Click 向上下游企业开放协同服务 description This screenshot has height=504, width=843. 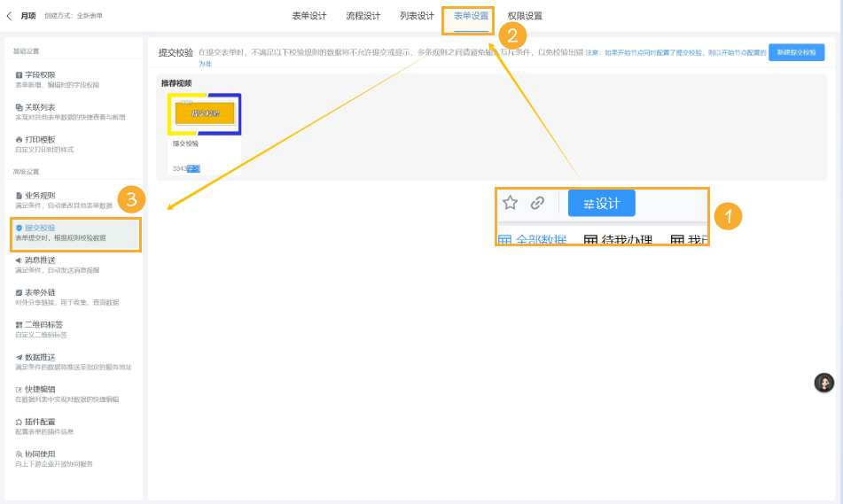54,464
